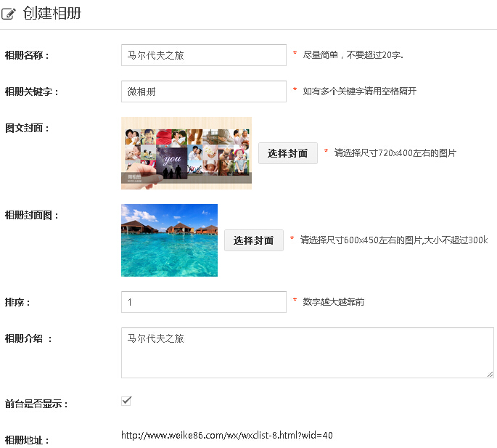Screen dimensions: 497x448
Task: Click the edit pencil icon beside 创建相册
Action: coord(9,15)
